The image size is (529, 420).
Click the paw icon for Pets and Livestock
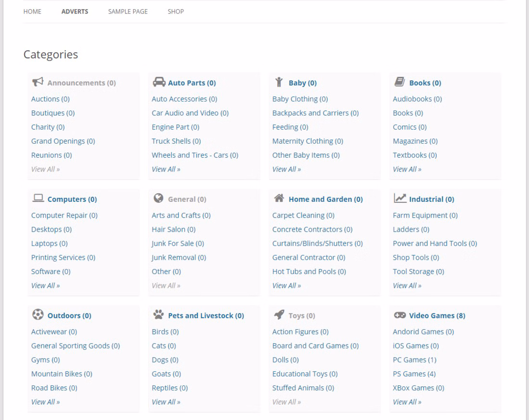158,315
